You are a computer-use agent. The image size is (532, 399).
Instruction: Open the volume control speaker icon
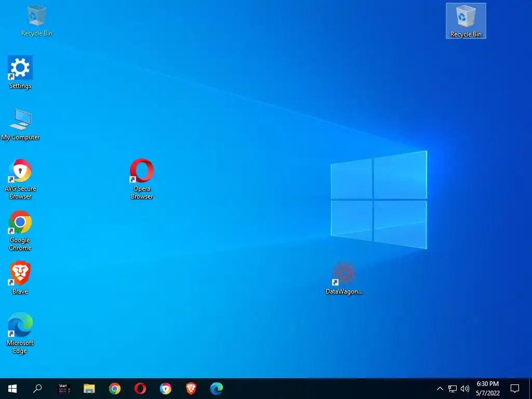tap(465, 389)
